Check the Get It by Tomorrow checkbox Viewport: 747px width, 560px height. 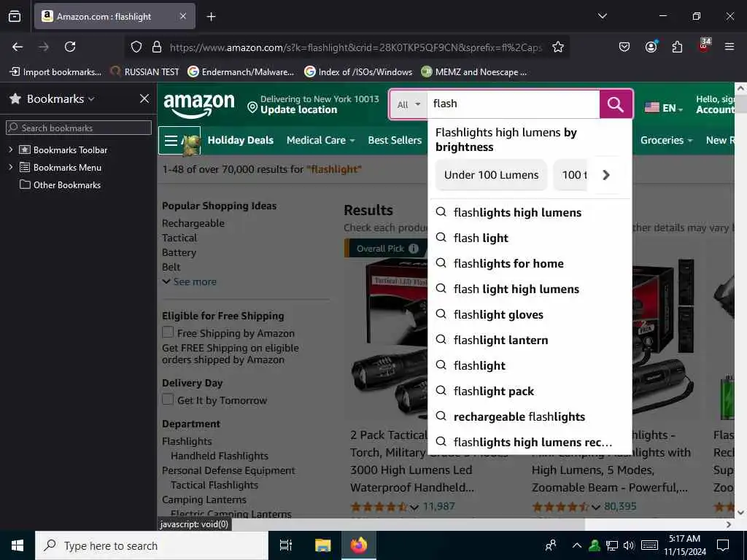tap(168, 399)
